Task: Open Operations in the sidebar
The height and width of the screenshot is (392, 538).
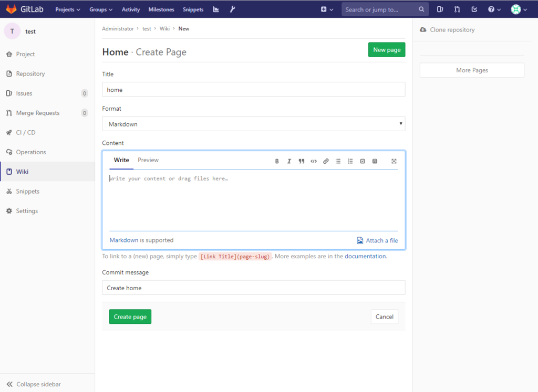Action: click(47, 152)
